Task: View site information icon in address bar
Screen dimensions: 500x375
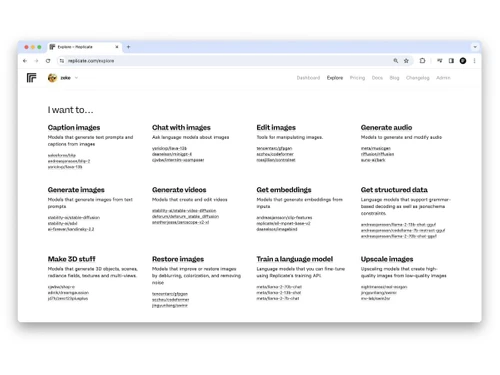Action: tap(62, 61)
